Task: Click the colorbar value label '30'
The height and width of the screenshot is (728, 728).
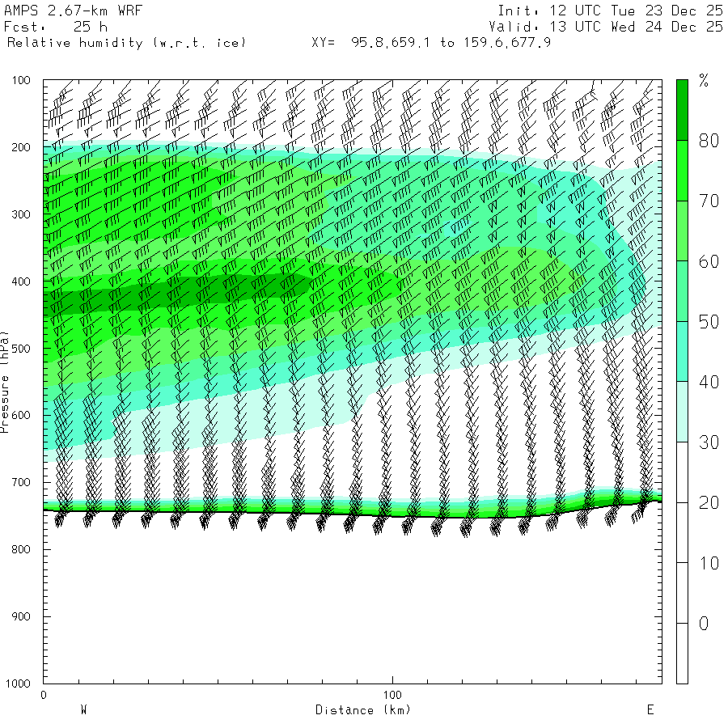Action: (x=709, y=442)
